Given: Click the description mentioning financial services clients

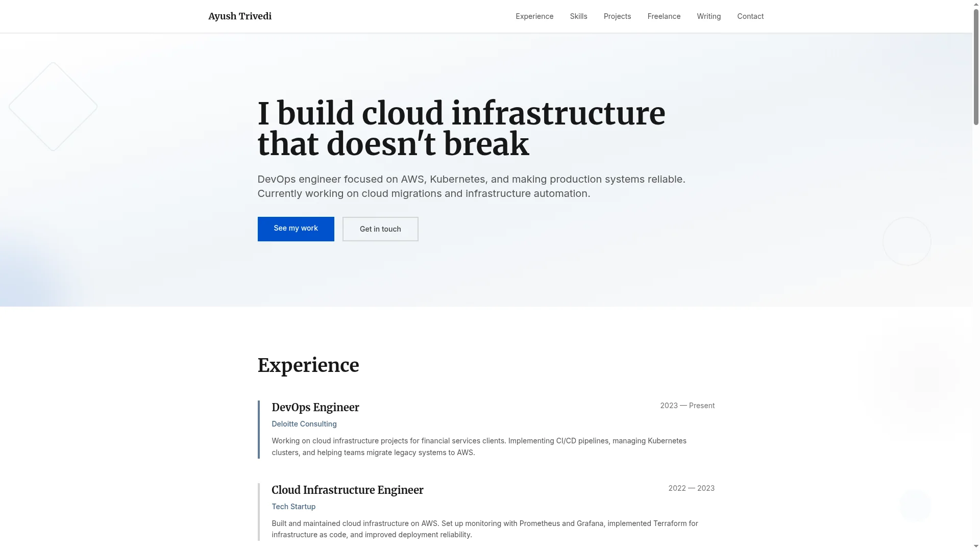Looking at the screenshot, I should coord(479,446).
